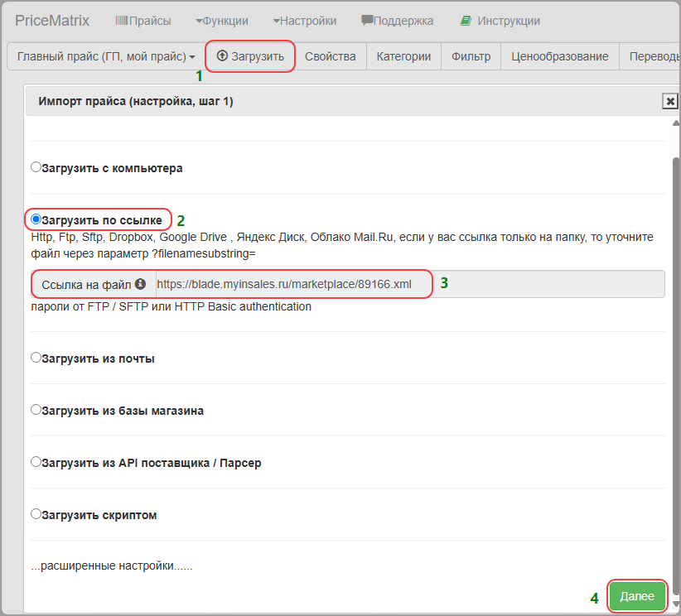The width and height of the screenshot is (681, 616).
Task: Switch to the Свойства tab
Action: pos(330,56)
